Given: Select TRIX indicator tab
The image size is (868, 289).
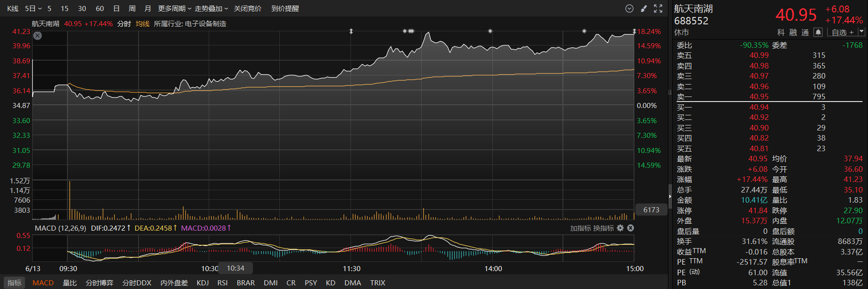Looking at the screenshot, I should [378, 283].
